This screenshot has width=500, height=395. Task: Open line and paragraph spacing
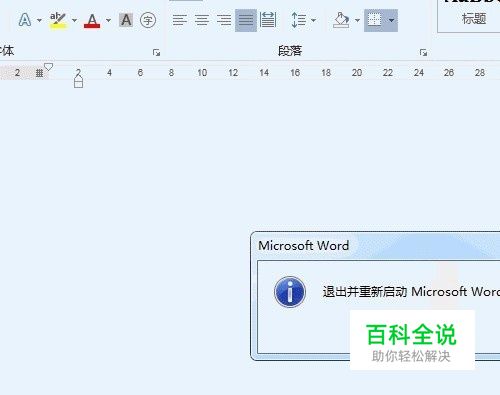298,20
